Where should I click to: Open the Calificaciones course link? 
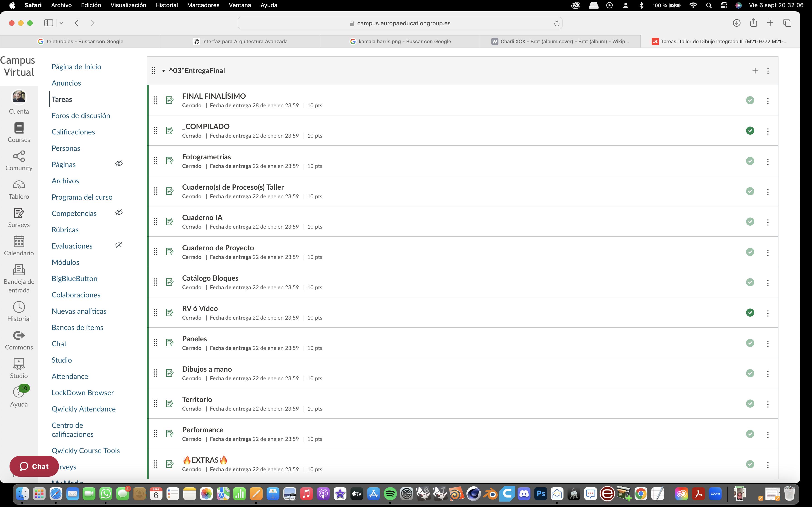[x=73, y=132]
